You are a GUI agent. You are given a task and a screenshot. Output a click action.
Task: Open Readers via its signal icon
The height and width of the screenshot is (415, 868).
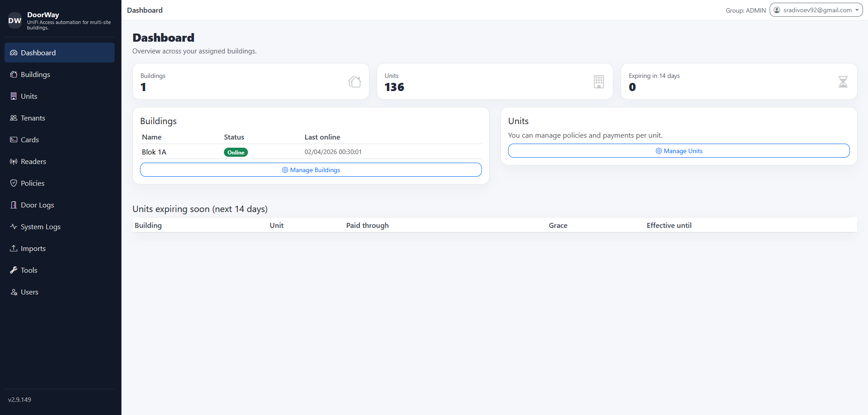click(x=14, y=162)
